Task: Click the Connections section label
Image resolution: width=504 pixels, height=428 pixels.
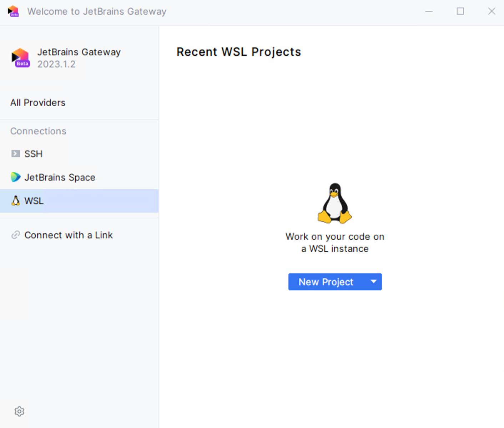Action: tap(38, 131)
